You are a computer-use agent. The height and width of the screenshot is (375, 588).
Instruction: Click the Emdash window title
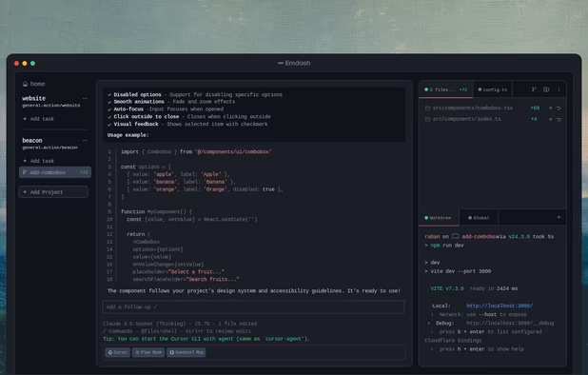[294, 63]
